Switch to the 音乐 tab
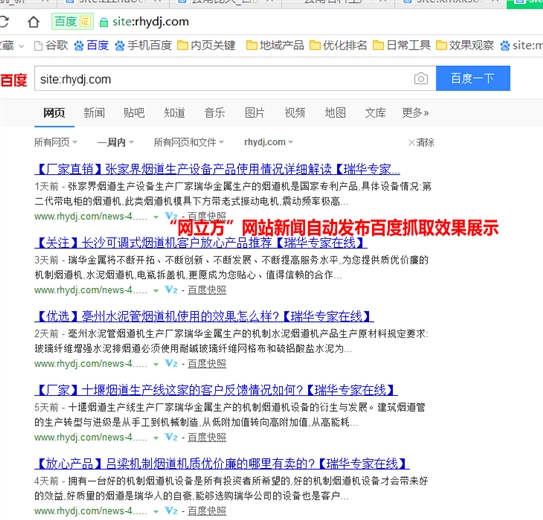Image resolution: width=543 pixels, height=520 pixels. point(214,113)
